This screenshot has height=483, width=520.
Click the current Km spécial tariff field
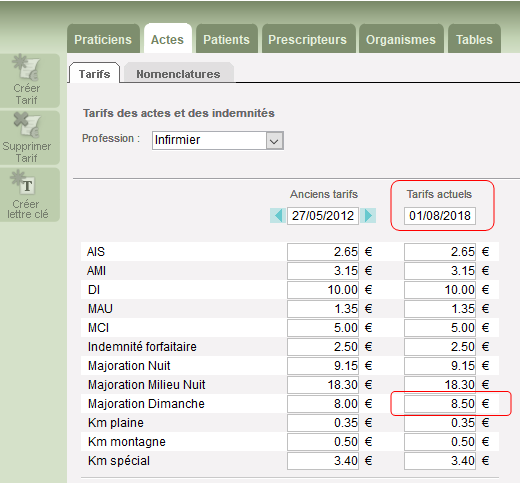point(440,461)
